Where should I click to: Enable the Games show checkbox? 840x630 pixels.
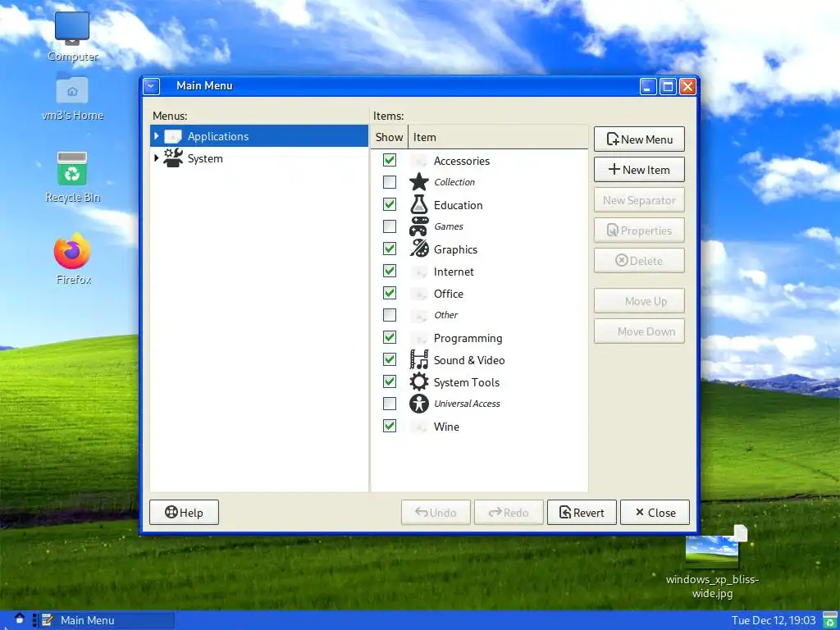tap(390, 226)
